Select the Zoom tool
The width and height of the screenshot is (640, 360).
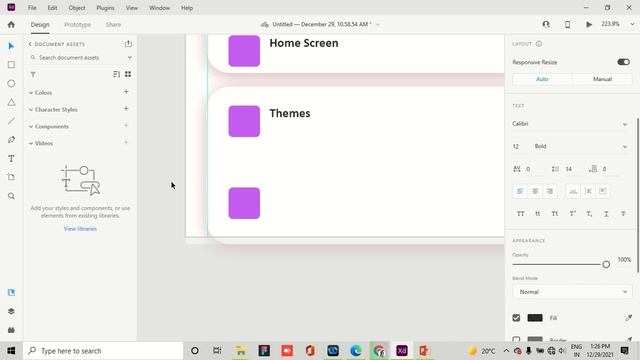click(11, 196)
